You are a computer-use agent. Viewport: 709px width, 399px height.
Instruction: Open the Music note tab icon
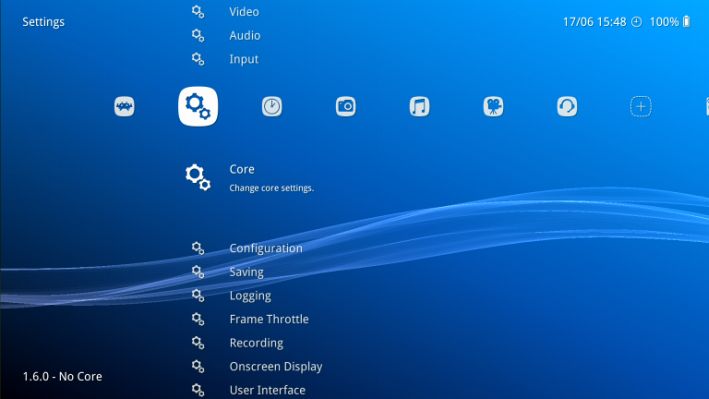[x=419, y=107]
